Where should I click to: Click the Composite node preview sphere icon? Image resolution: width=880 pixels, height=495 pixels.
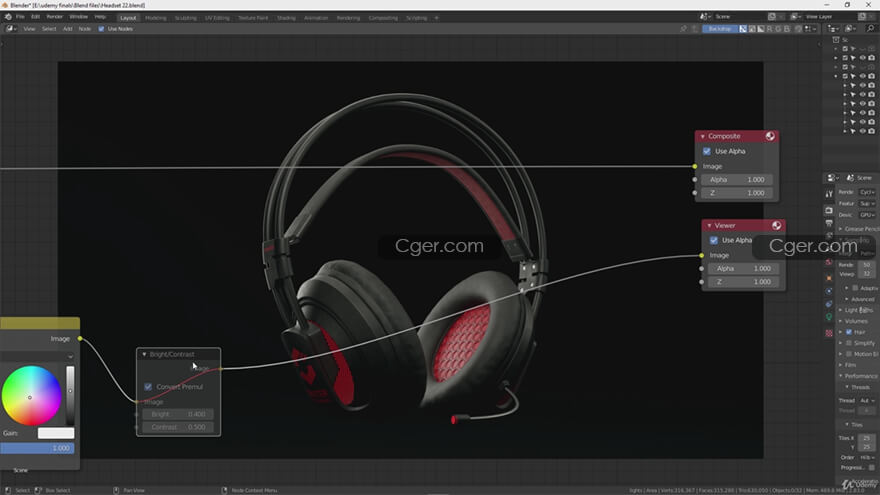click(770, 136)
